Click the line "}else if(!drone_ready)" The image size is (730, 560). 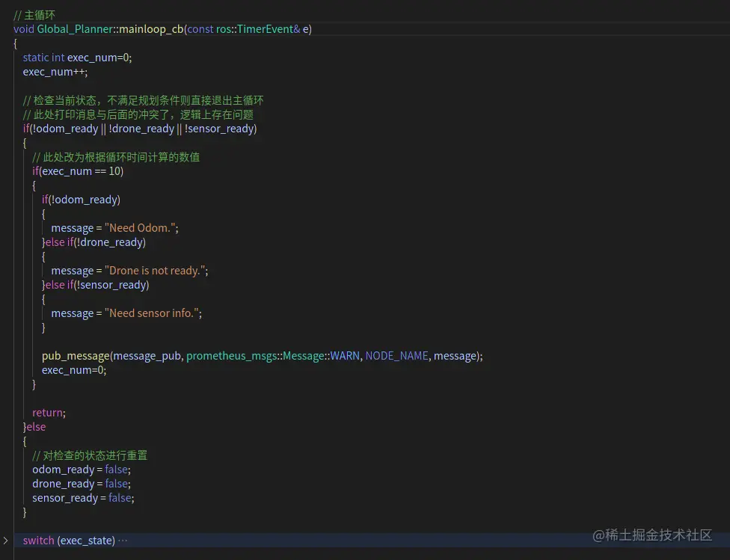coord(93,242)
